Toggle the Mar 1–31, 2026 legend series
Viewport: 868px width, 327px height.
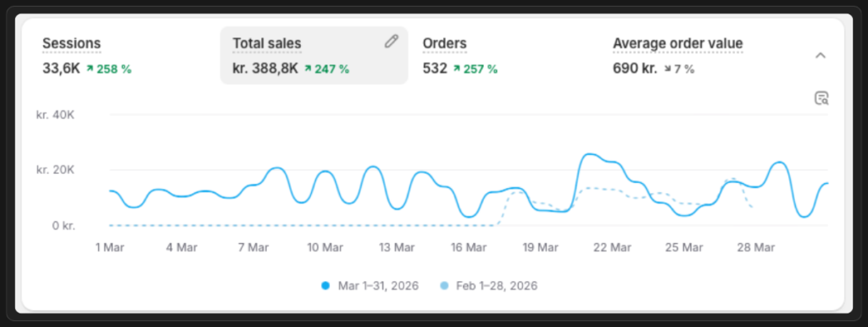(x=370, y=286)
